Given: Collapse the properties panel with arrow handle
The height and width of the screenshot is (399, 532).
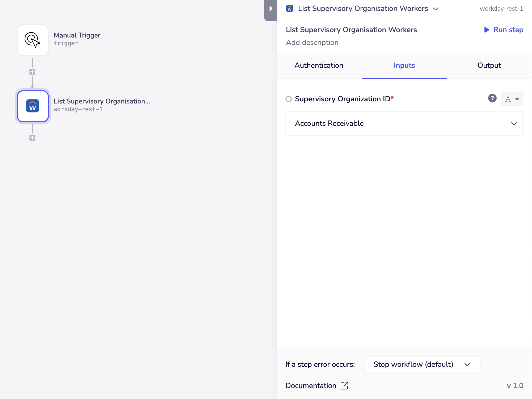Looking at the screenshot, I should pyautogui.click(x=271, y=9).
